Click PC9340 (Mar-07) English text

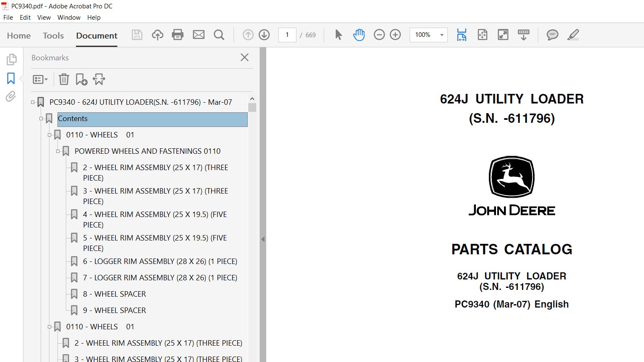pyautogui.click(x=512, y=304)
